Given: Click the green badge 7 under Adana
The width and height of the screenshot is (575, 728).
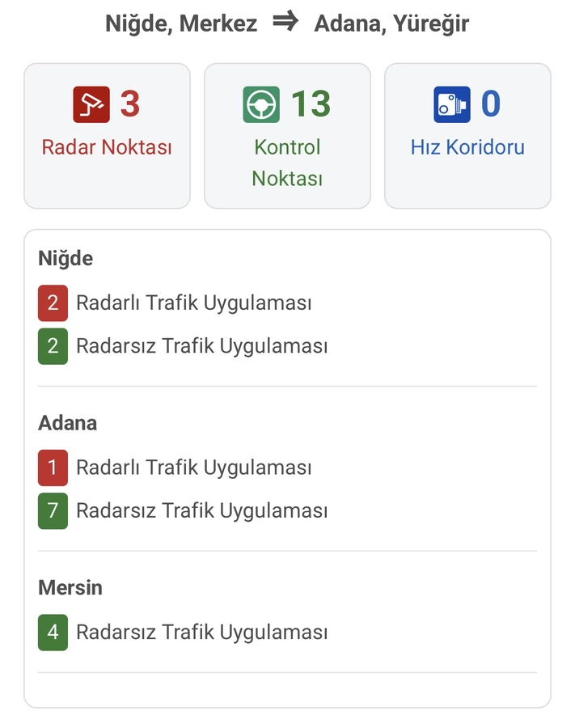Looking at the screenshot, I should 53,511.
